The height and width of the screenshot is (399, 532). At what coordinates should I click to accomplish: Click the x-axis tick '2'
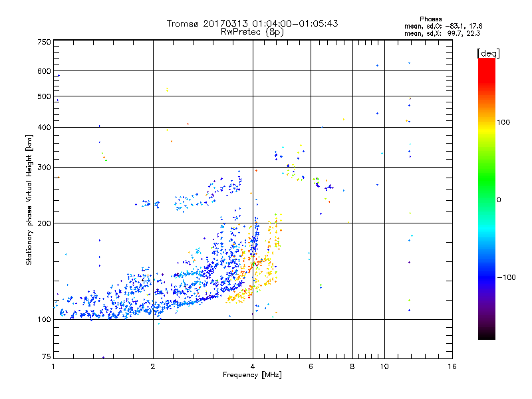(x=153, y=366)
